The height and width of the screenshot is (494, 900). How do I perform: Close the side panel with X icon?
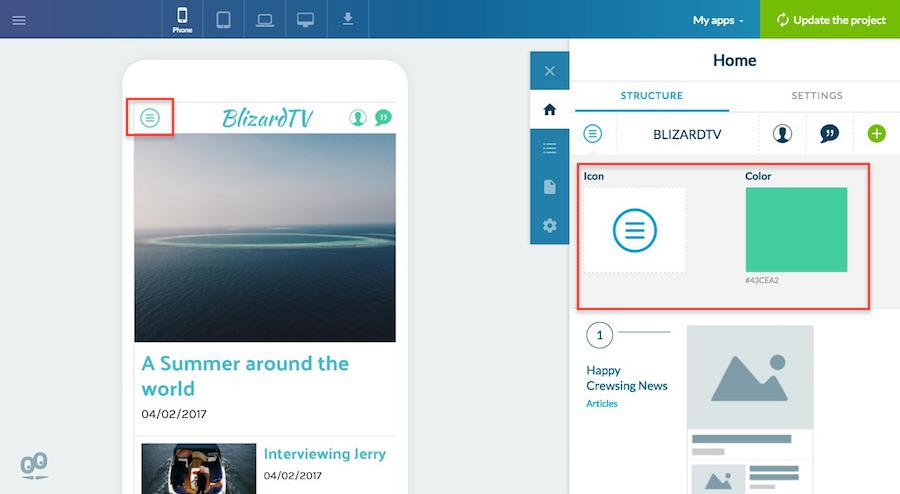click(549, 71)
